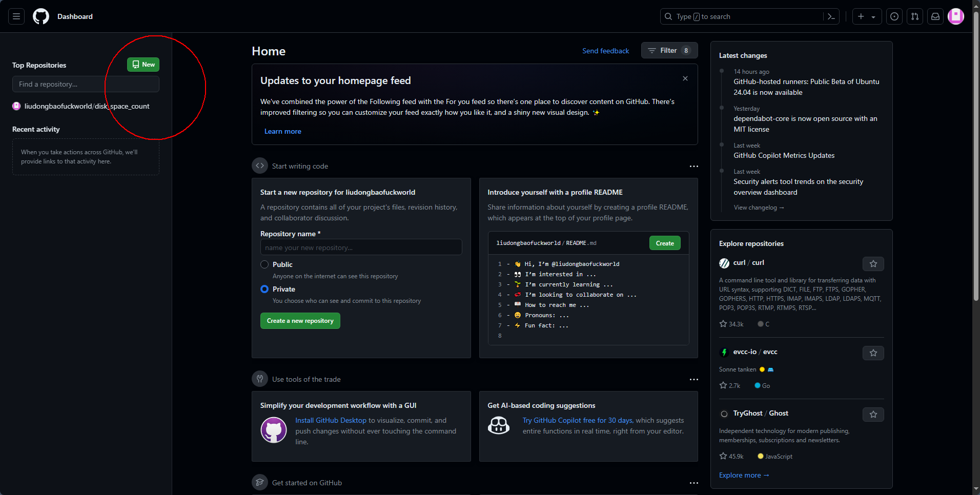Image resolution: width=980 pixels, height=495 pixels.
Task: Click the Use tools of the trade icon
Action: 260,379
